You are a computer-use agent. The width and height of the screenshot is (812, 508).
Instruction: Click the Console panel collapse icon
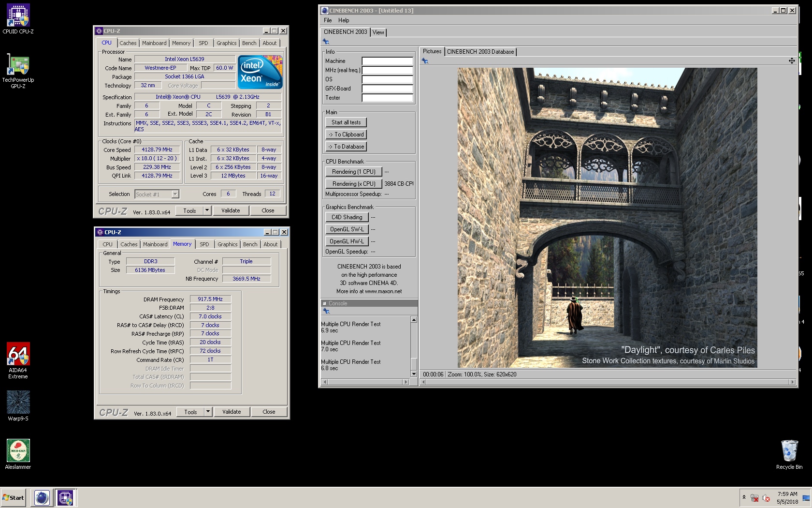[324, 303]
